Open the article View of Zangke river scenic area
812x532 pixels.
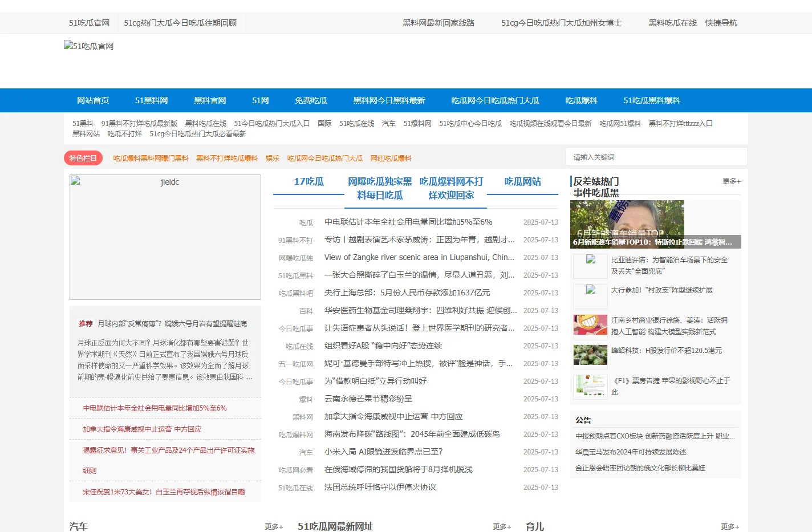(x=419, y=258)
